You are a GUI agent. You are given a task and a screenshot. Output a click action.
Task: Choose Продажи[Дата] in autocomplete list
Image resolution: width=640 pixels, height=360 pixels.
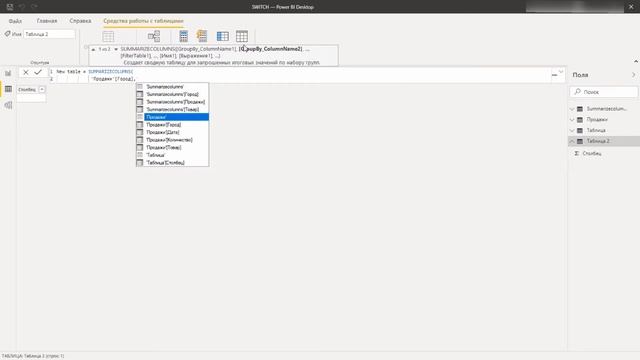[172, 132]
